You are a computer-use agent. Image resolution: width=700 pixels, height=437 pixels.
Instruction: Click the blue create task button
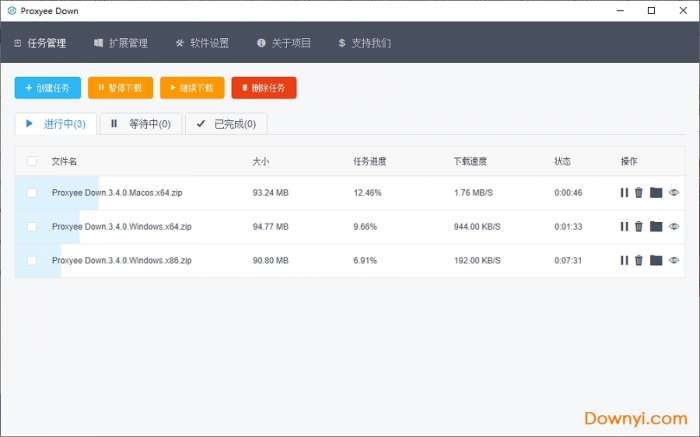48,88
